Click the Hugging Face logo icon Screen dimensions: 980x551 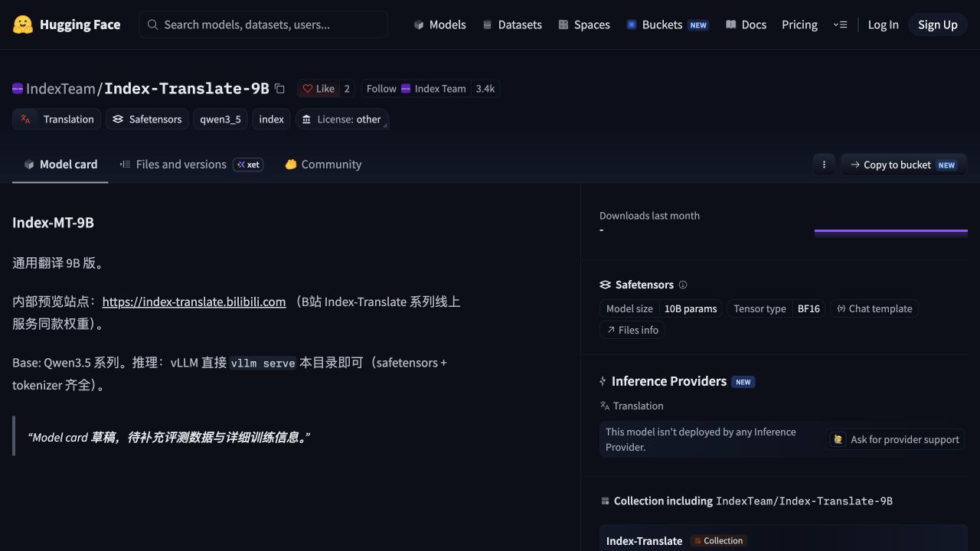[23, 24]
